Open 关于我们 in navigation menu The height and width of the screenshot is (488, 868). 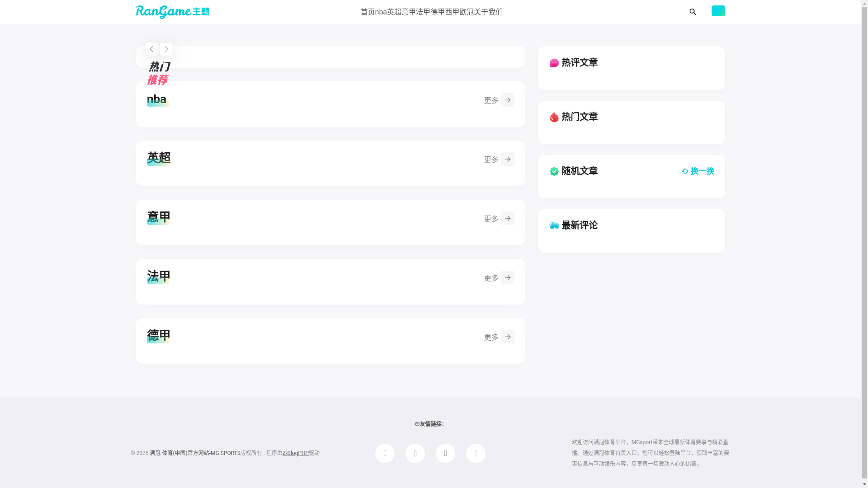(x=488, y=12)
